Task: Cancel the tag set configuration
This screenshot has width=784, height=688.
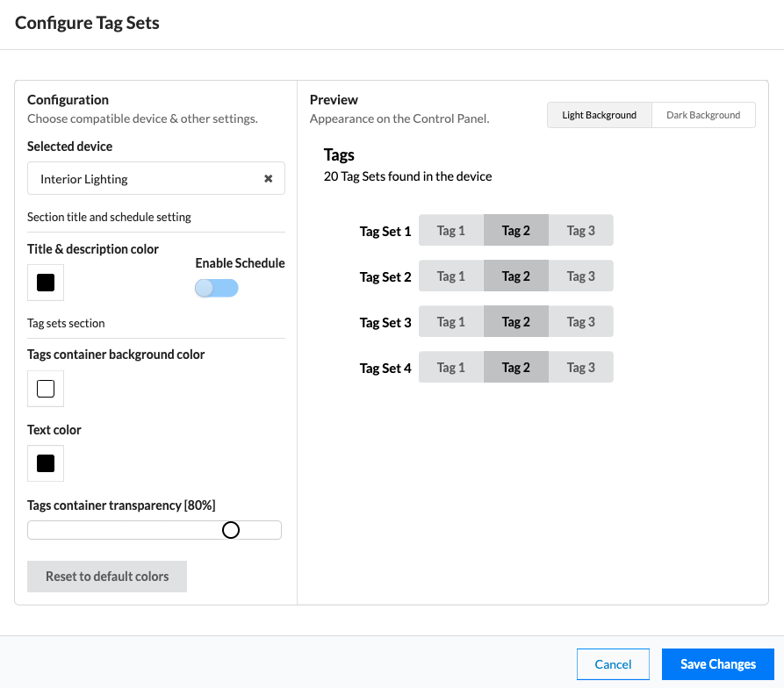Action: tap(613, 664)
